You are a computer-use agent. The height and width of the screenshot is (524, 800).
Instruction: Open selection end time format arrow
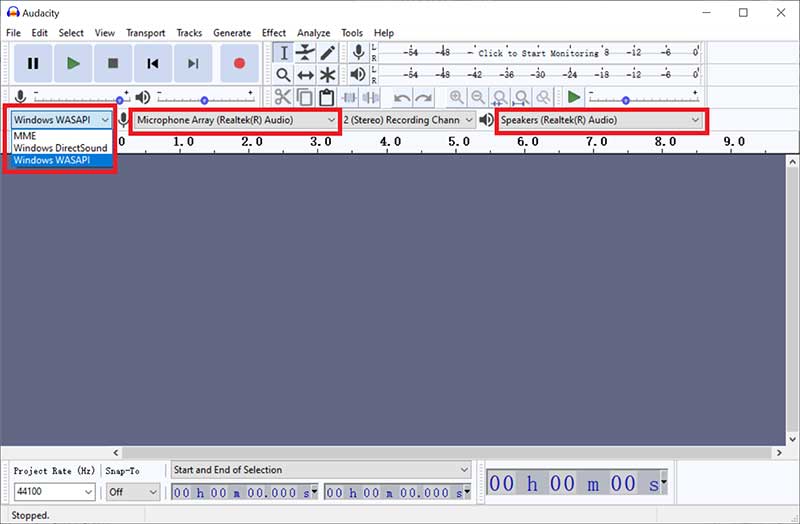click(x=467, y=492)
